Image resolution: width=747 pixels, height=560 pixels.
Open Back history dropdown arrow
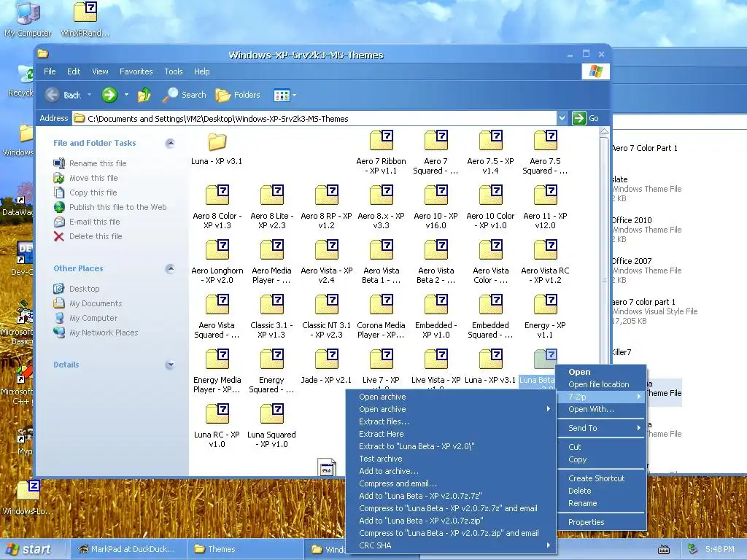pyautogui.click(x=89, y=95)
